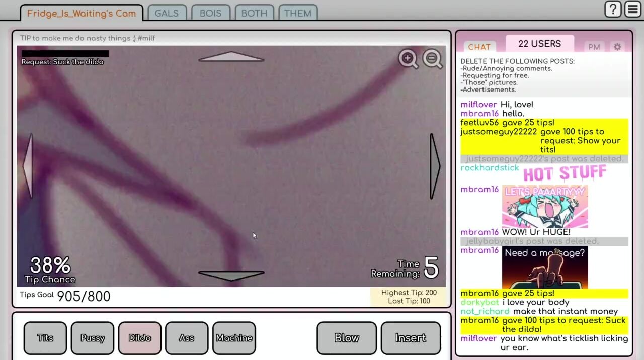This screenshot has width=644, height=360.
Task: Open chat settings gear icon
Action: tap(617, 47)
